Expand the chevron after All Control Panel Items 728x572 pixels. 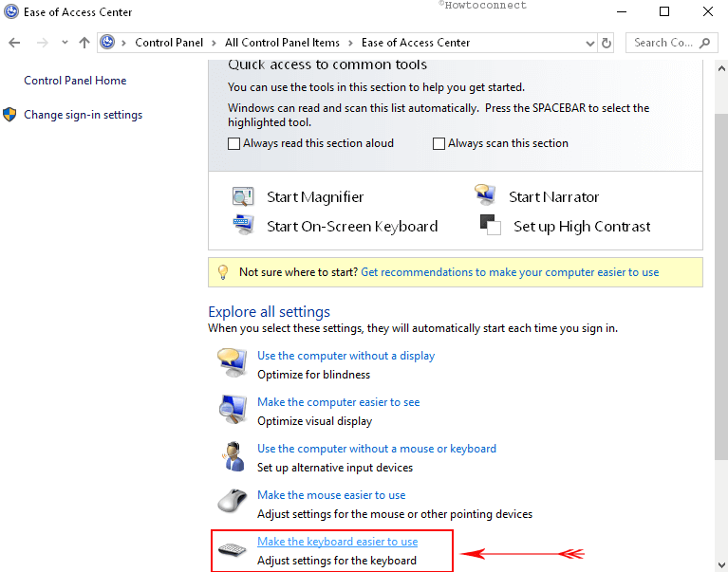click(350, 43)
